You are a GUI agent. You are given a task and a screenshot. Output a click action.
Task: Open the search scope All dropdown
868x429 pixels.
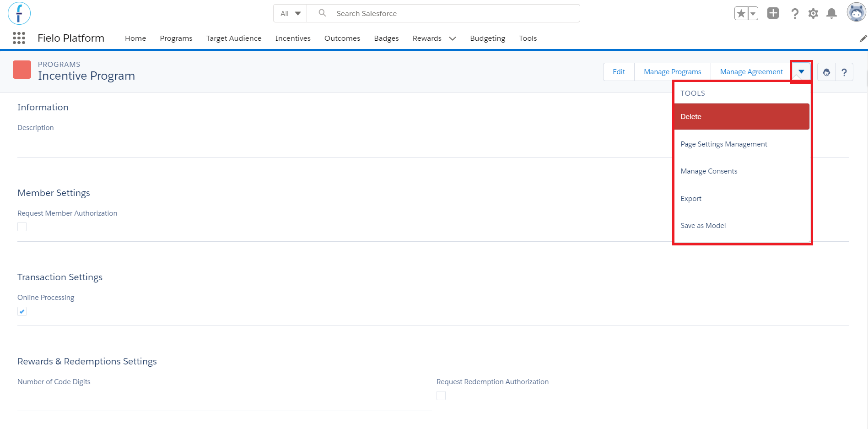291,13
